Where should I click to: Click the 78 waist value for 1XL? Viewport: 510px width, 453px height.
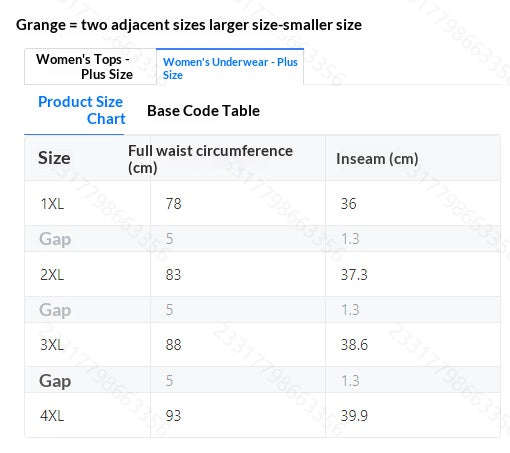pyautogui.click(x=174, y=203)
